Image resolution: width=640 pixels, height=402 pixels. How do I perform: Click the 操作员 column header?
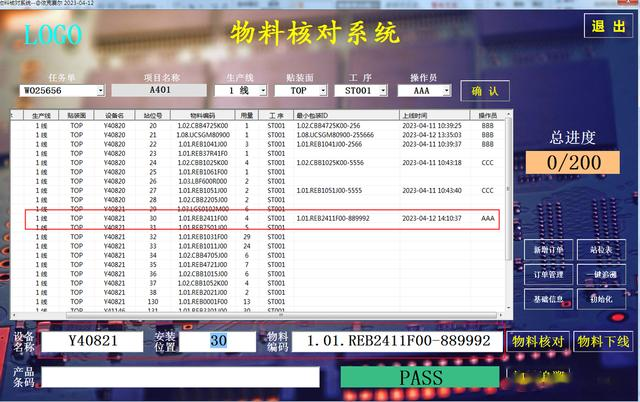point(488,115)
